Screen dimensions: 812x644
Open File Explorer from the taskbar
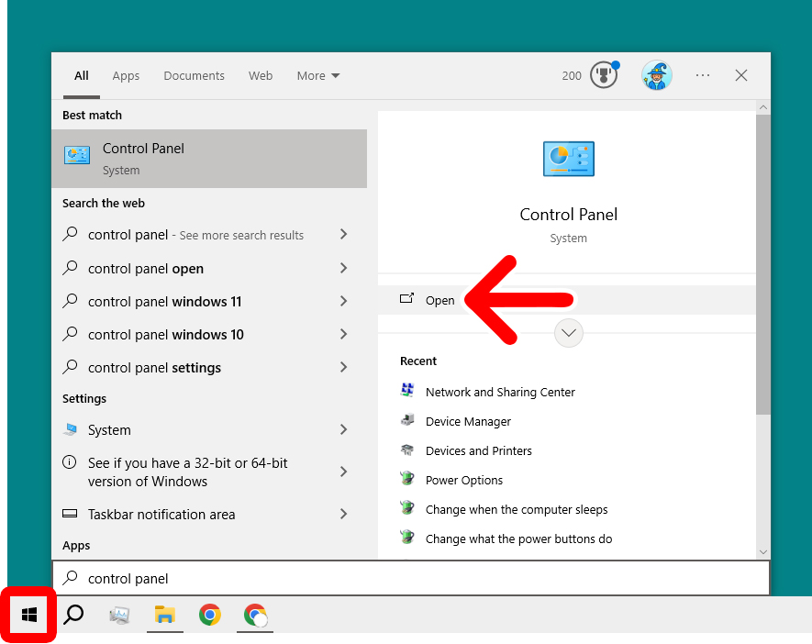pos(164,615)
